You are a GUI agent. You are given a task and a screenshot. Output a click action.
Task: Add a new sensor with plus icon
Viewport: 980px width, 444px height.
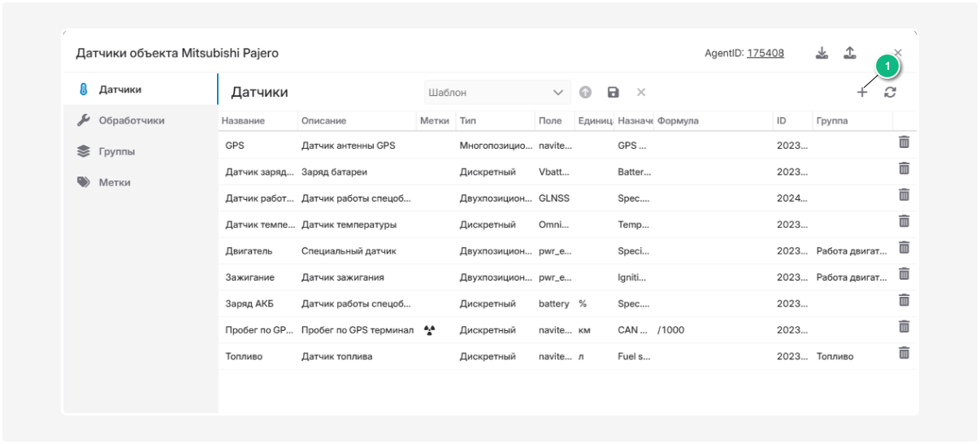[862, 93]
